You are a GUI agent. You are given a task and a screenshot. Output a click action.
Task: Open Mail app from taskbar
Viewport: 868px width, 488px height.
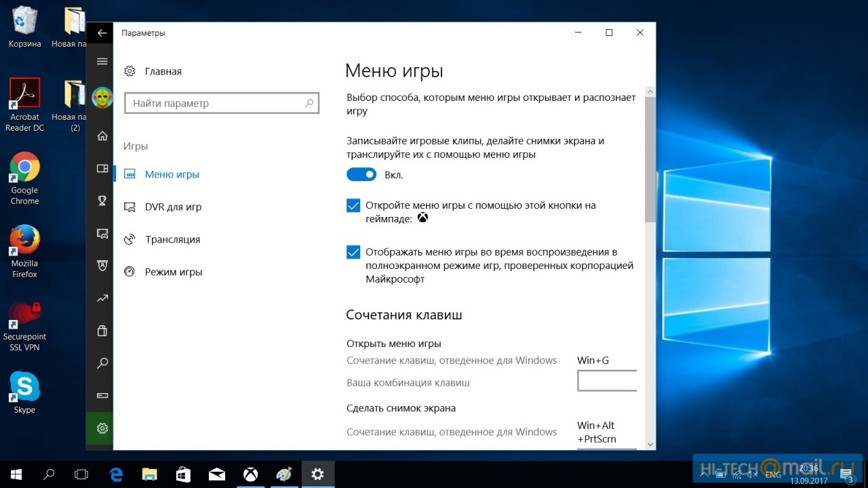click(217, 474)
